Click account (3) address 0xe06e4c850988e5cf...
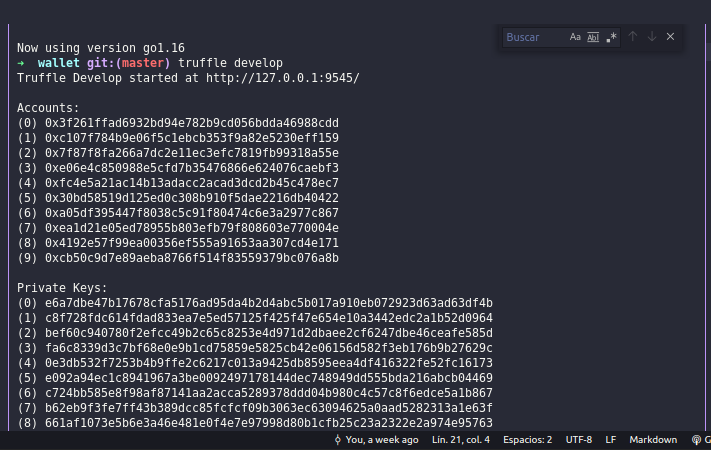The height and width of the screenshot is (450, 711). pos(192,168)
